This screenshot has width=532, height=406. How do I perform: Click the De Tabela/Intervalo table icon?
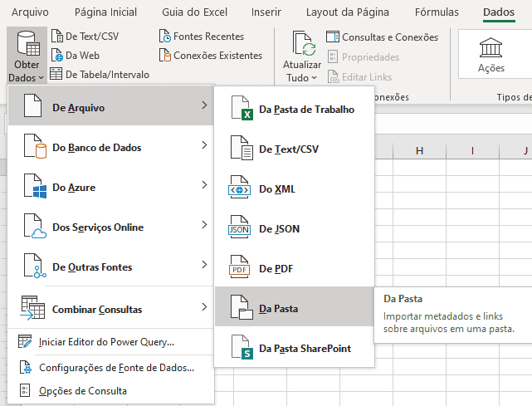(56, 74)
